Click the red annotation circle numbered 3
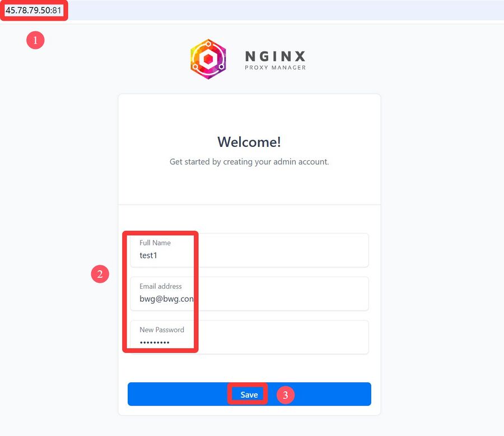Viewport: 504px width, 436px height. [x=286, y=395]
